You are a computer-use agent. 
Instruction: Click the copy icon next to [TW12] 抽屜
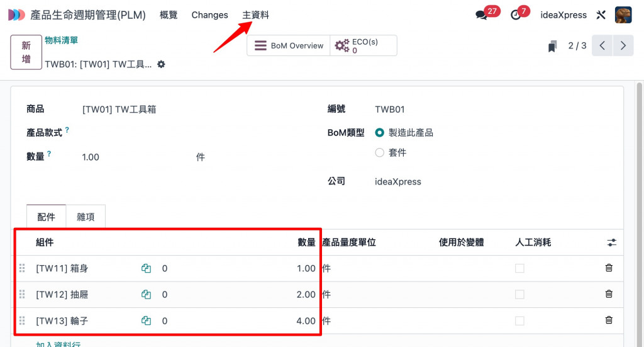click(146, 294)
